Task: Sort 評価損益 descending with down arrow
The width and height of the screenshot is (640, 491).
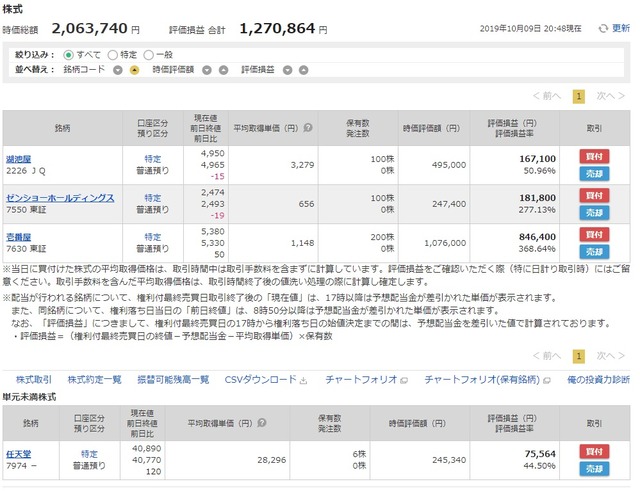Action: tap(288, 70)
